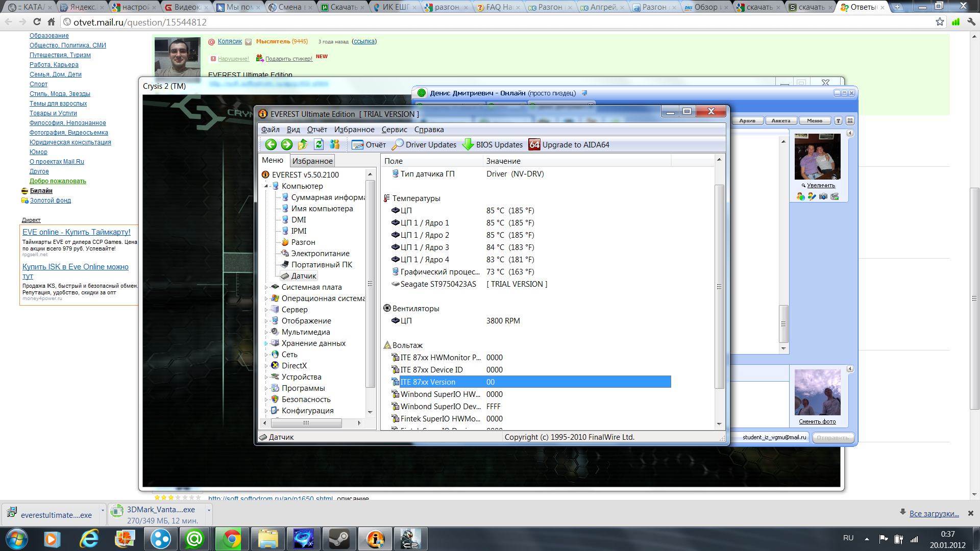This screenshot has height=551, width=980.
Task: Expand the Системная плата tree node
Action: pos(266,287)
